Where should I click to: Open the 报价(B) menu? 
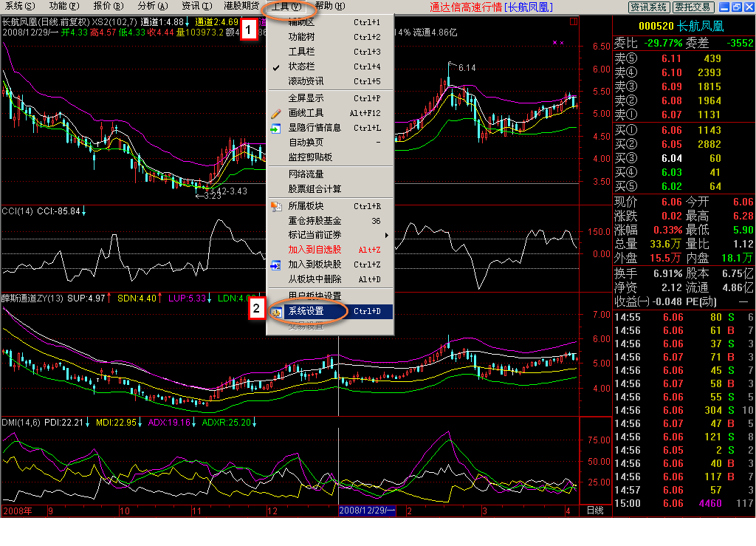click(x=109, y=6)
